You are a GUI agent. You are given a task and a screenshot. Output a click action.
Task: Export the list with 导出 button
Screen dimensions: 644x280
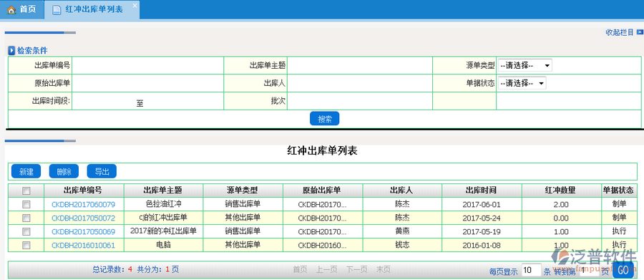102,171
